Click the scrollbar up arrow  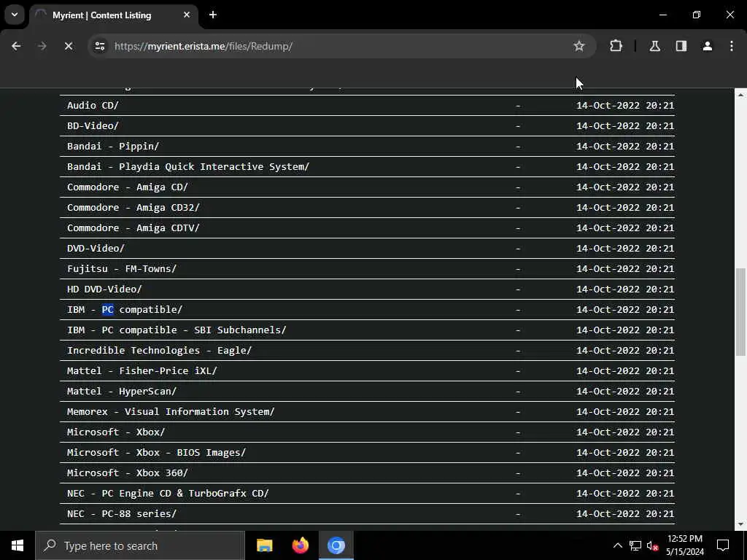click(x=740, y=95)
